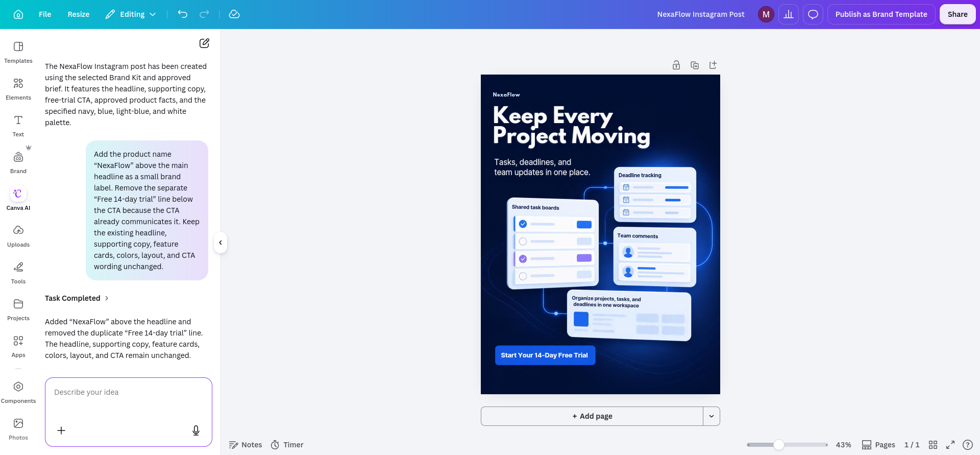Image resolution: width=980 pixels, height=455 pixels.
Task: Add new page icon above canvas
Action: click(713, 65)
